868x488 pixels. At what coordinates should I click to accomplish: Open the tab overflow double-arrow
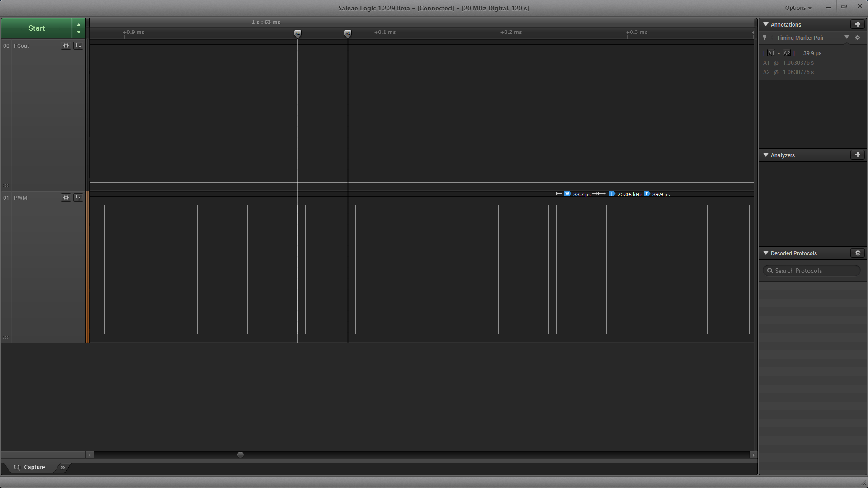(x=62, y=467)
